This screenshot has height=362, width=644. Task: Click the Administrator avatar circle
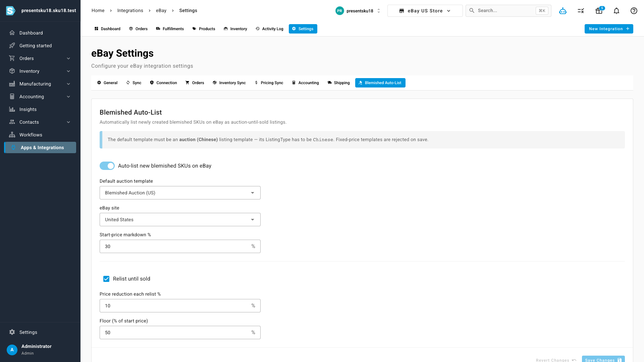tap(12, 350)
